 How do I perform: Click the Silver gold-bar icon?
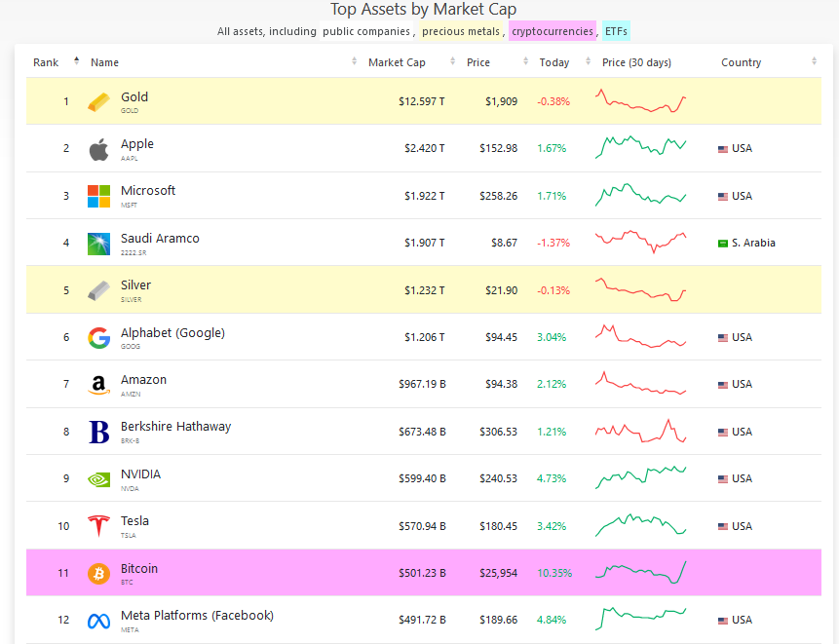tap(98, 290)
